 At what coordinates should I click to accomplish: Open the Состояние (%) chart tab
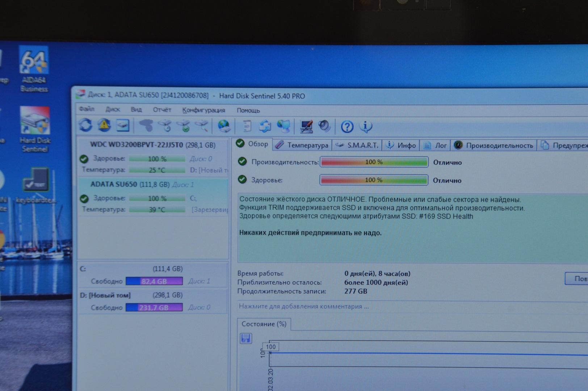coord(264,324)
